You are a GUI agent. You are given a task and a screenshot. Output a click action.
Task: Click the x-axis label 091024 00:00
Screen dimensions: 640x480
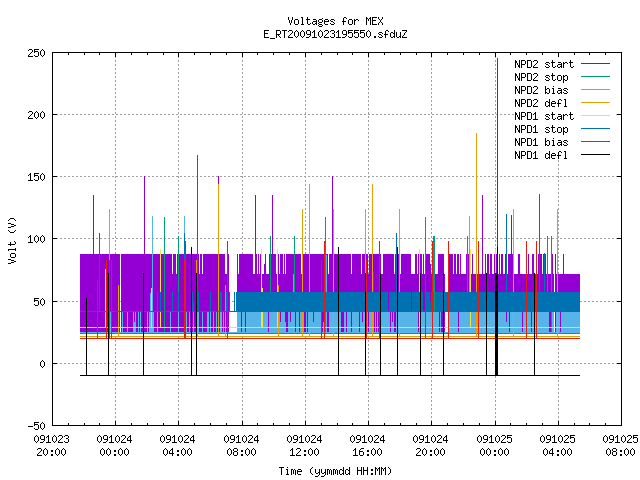coord(115,446)
